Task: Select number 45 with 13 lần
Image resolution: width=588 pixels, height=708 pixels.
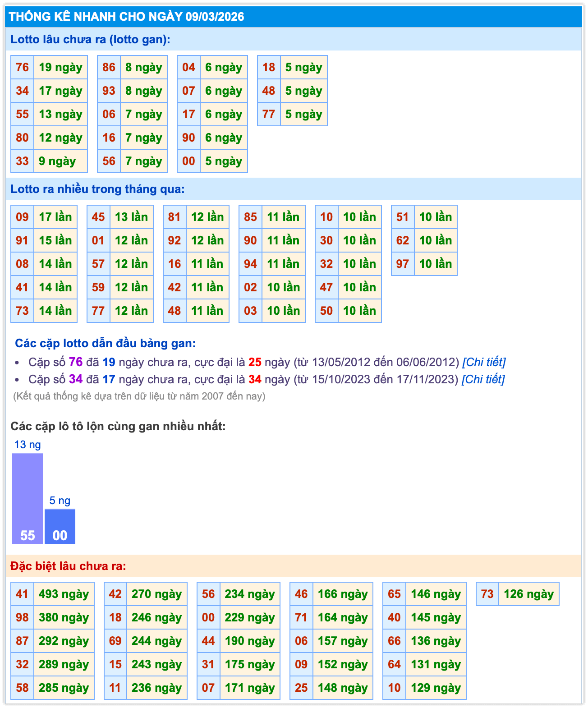Action: pyautogui.click(x=98, y=217)
